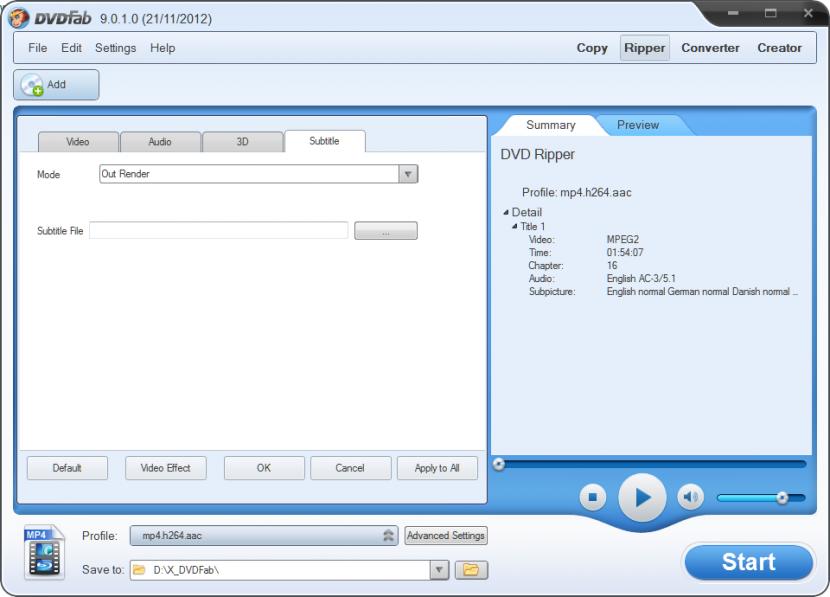Image resolution: width=830 pixels, height=597 pixels.
Task: Click the Subpicture value English normal German normal
Action: [x=702, y=292]
